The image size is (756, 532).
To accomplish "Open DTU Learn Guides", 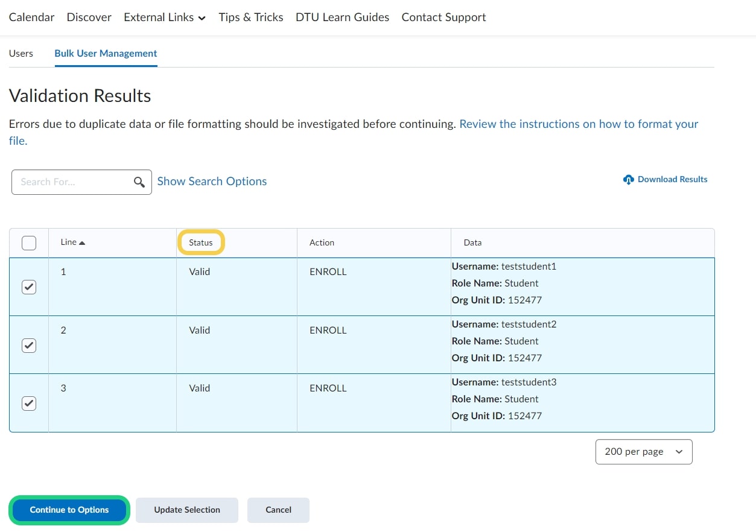I will tap(342, 17).
